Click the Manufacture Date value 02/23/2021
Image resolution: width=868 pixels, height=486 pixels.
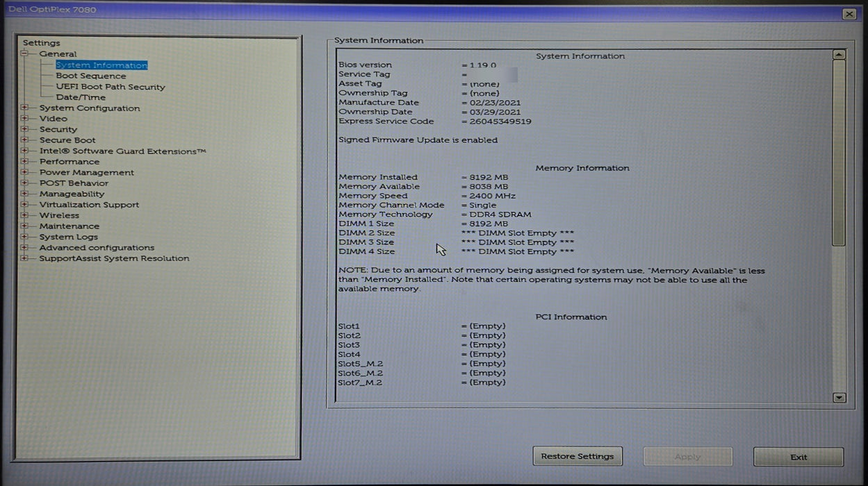[495, 103]
